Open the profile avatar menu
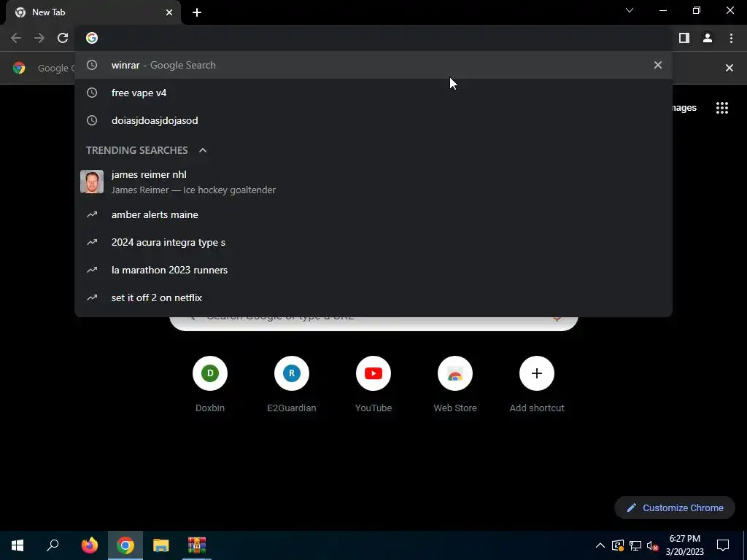This screenshot has width=747, height=560. pos(708,38)
